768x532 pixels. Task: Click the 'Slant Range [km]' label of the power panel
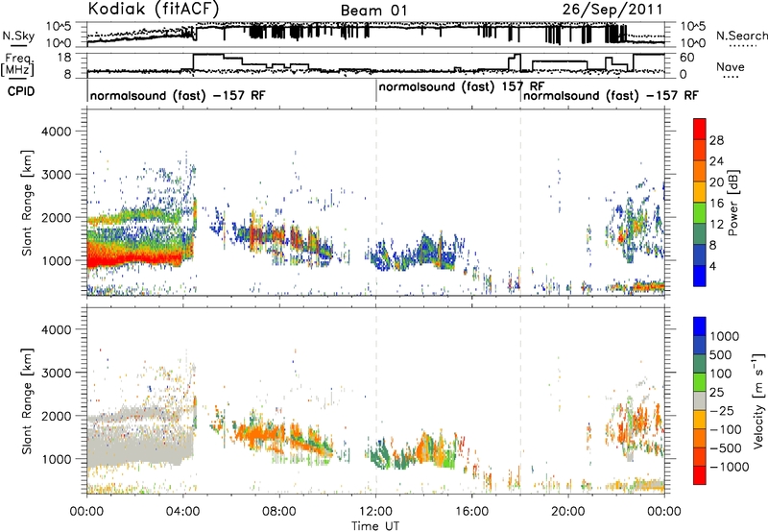(27, 203)
